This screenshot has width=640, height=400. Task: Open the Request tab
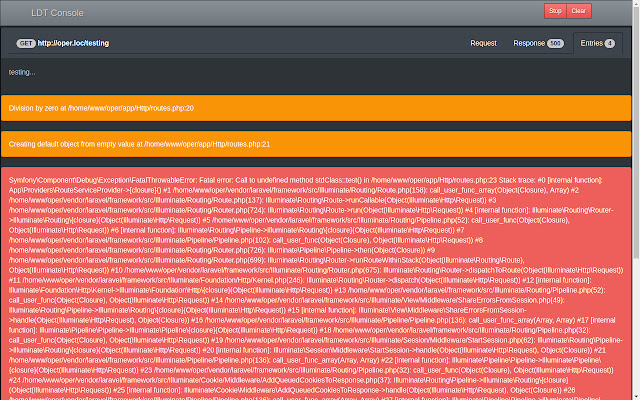click(x=483, y=43)
